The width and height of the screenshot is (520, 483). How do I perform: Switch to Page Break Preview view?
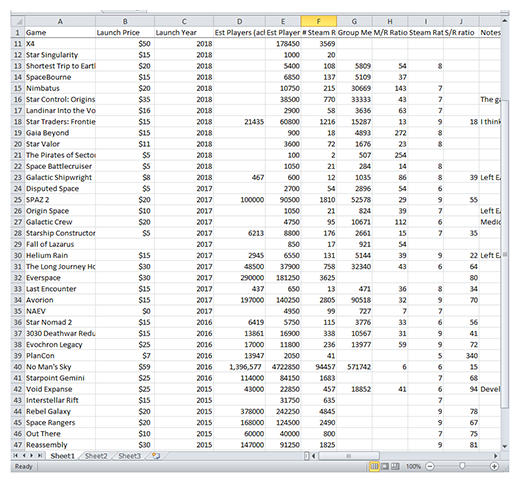(x=395, y=466)
